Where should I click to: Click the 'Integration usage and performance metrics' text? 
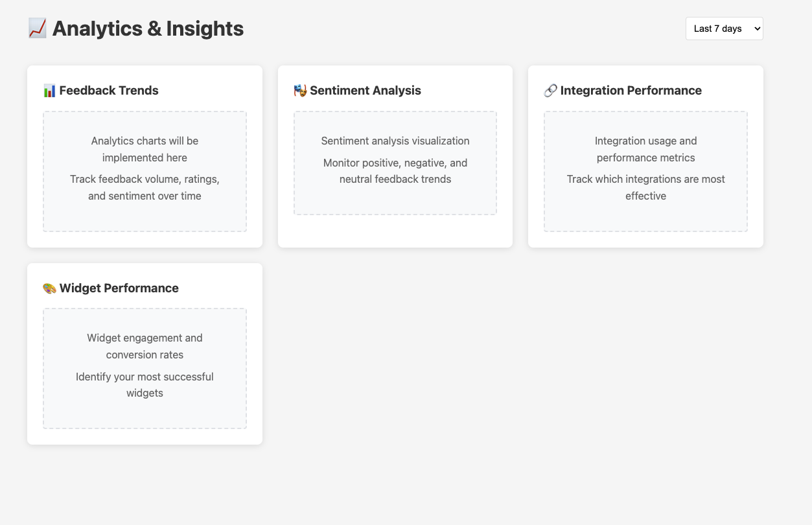coord(646,149)
